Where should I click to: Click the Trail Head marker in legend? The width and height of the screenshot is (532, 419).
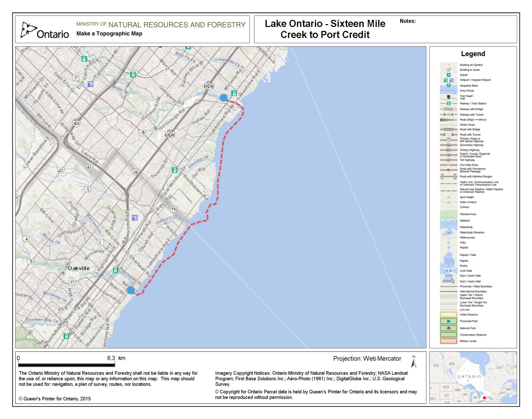click(x=448, y=97)
